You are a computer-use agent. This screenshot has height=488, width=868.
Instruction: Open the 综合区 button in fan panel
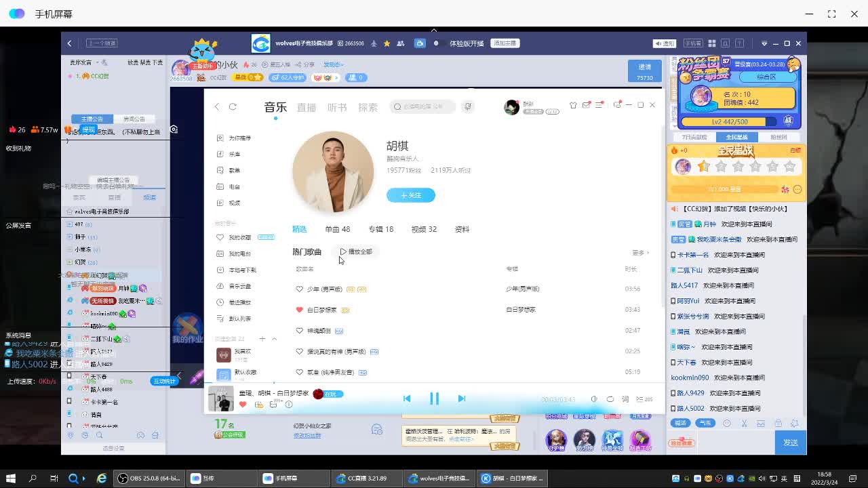(766, 77)
